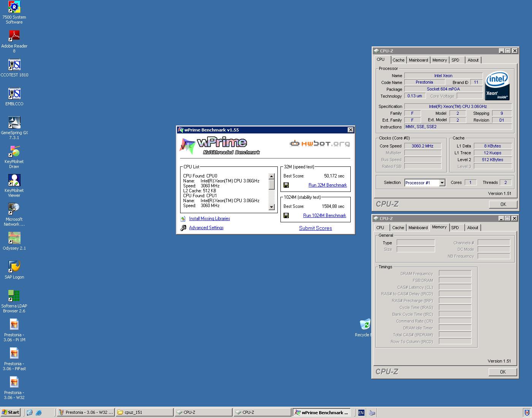Click the 1584,88 sec best score text

point(333,206)
